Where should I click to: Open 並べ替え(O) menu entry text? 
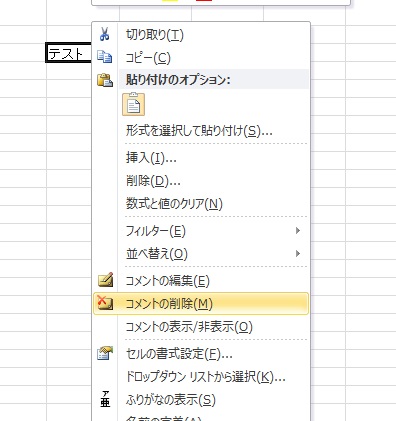[157, 254]
